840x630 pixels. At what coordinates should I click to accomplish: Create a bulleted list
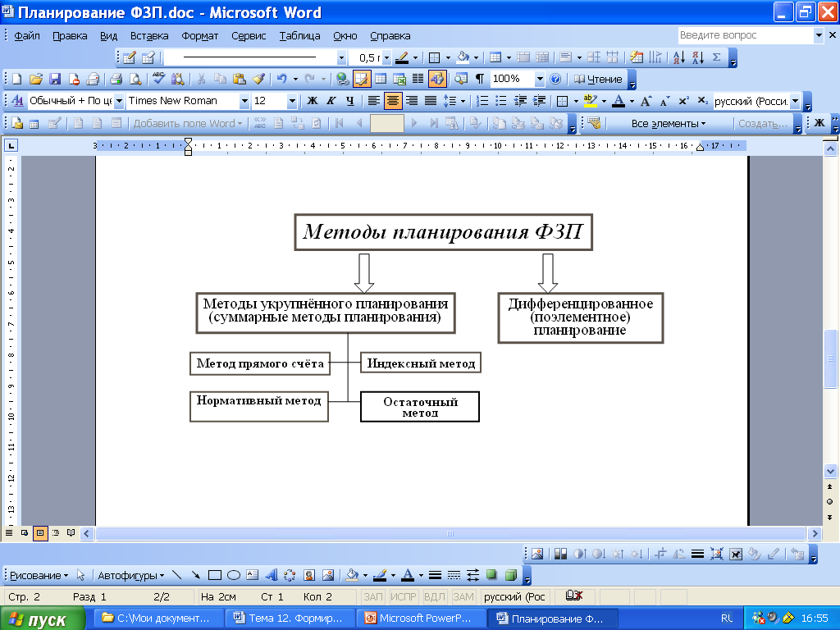501,101
